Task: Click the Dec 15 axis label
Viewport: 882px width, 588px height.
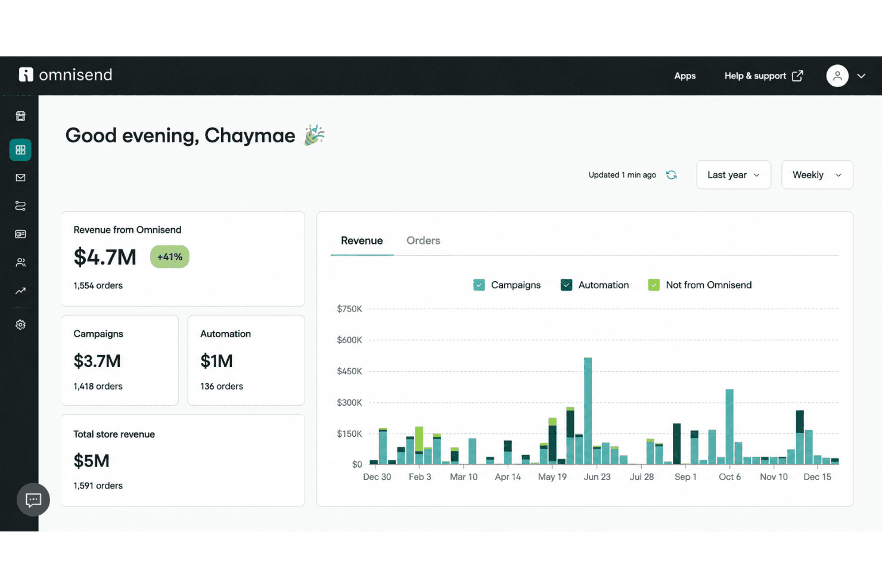Action: pyautogui.click(x=817, y=477)
